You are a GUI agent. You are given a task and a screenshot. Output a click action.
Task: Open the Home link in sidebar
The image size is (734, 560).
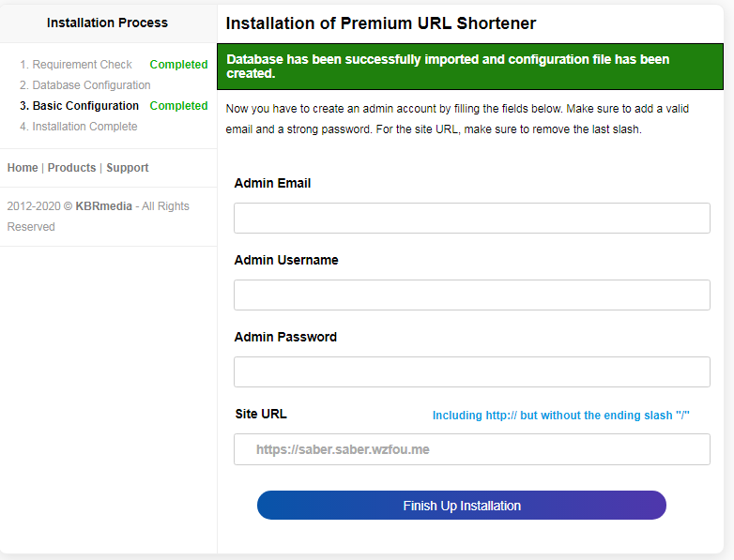point(23,168)
